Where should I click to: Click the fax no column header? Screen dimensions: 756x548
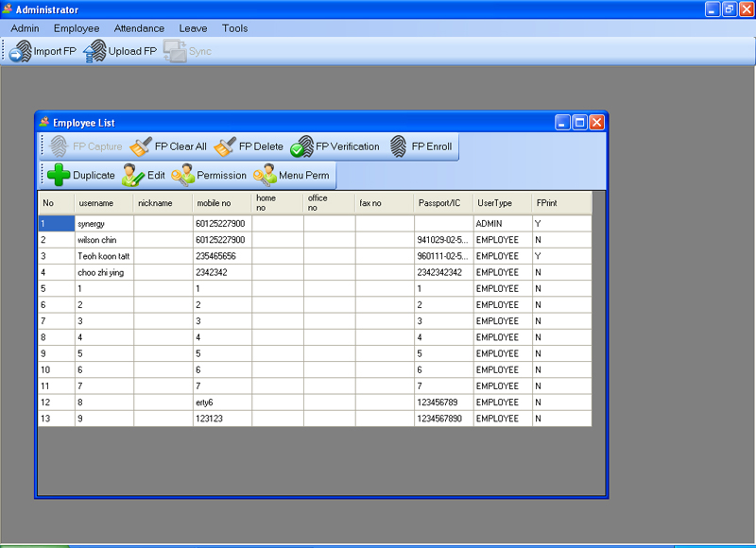click(385, 203)
